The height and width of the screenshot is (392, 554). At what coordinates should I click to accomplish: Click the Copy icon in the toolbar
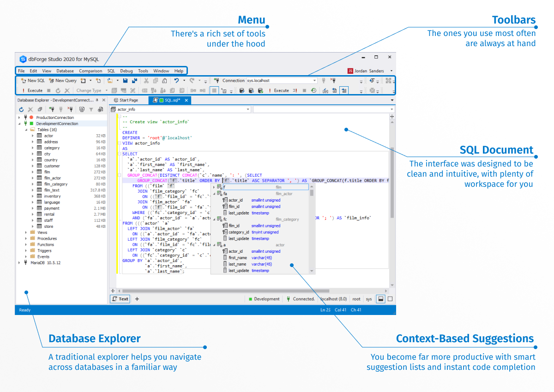pos(156,81)
